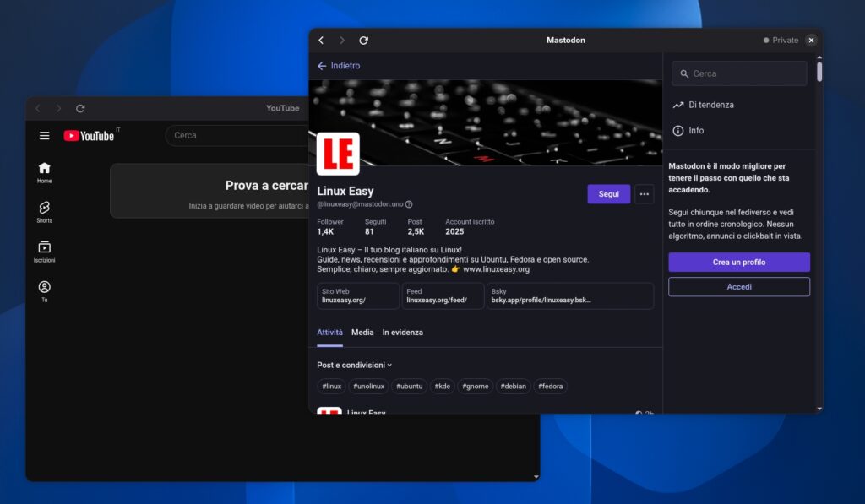Open YouTube Home in sidebar

45,172
